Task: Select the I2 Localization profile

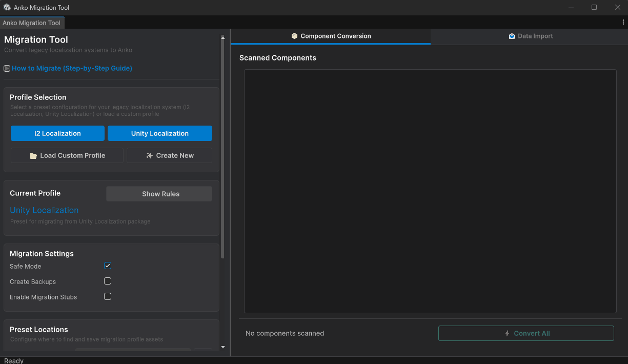Action: point(57,133)
